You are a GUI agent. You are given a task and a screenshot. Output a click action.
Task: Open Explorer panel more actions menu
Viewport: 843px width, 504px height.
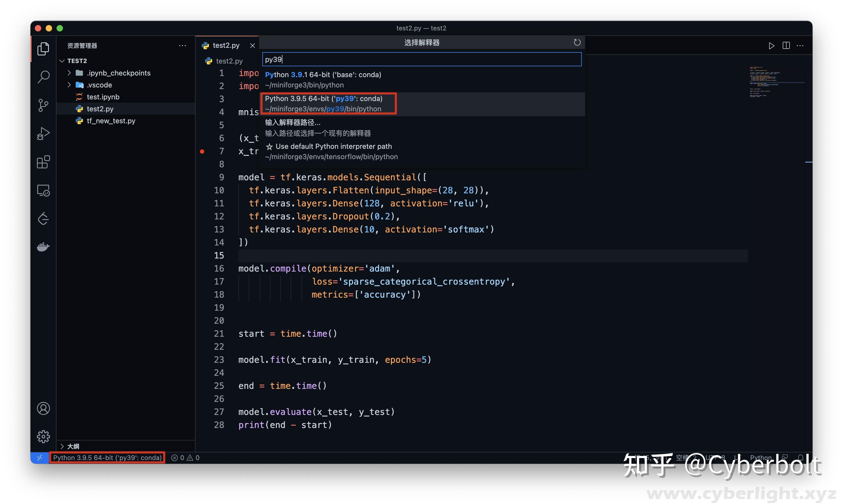[183, 46]
